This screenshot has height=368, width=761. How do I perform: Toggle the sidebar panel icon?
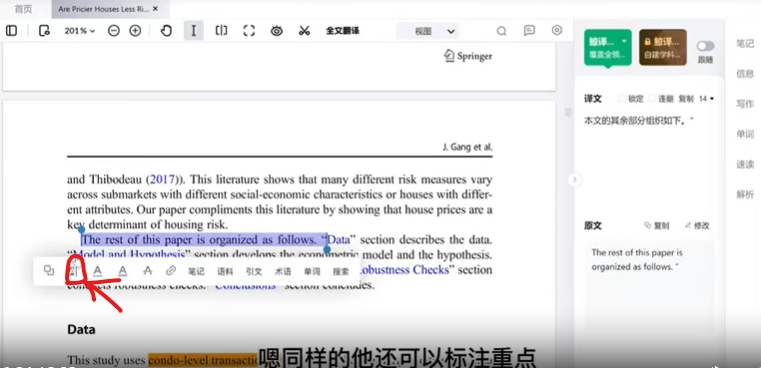pyautogui.click(x=11, y=31)
